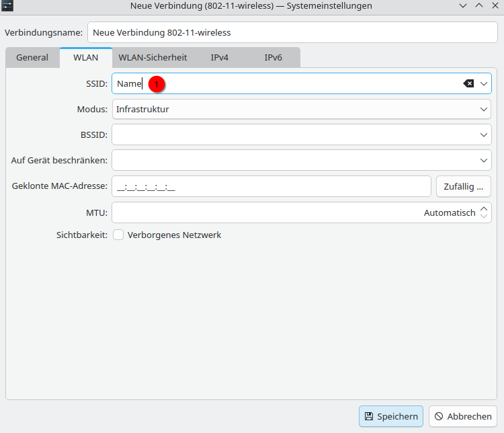Focus the Geklonte MAC-Adresse field
The width and height of the screenshot is (504, 433).
[x=271, y=186]
